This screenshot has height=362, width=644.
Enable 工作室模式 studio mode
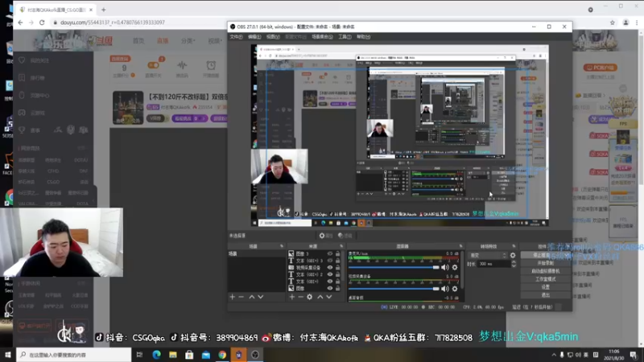(x=546, y=279)
